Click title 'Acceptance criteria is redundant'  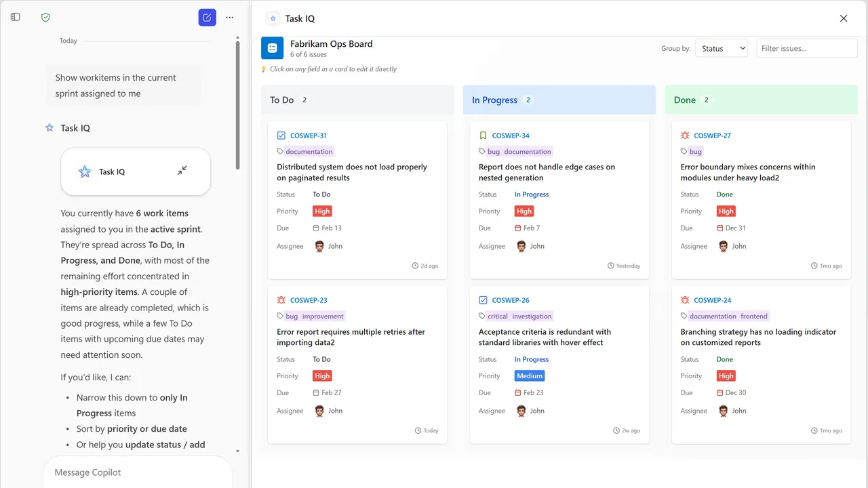pos(545,337)
